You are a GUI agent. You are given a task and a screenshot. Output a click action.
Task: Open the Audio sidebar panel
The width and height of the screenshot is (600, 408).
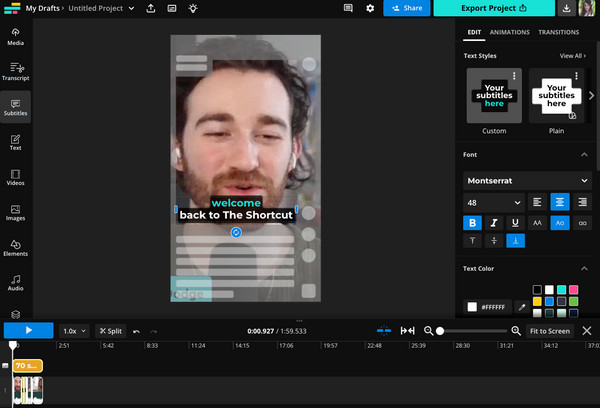(x=16, y=283)
